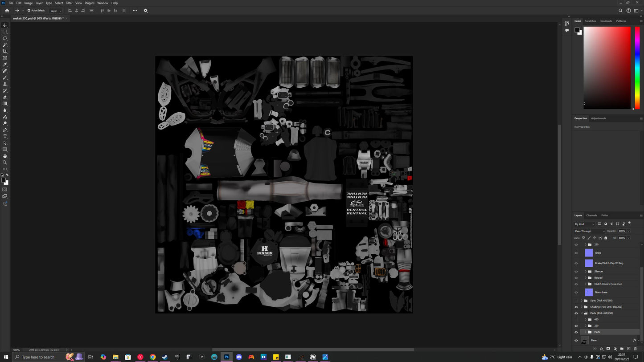Select the Crop tool
The width and height of the screenshot is (644, 362).
tap(5, 51)
